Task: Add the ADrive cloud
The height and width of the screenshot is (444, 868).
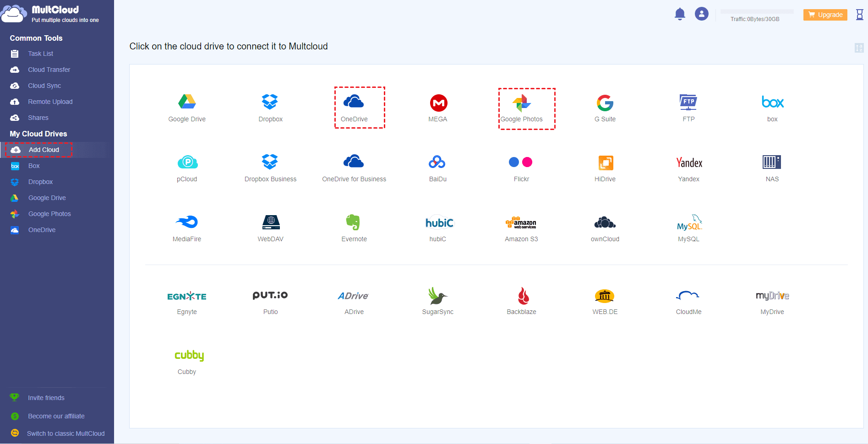Action: point(353,296)
